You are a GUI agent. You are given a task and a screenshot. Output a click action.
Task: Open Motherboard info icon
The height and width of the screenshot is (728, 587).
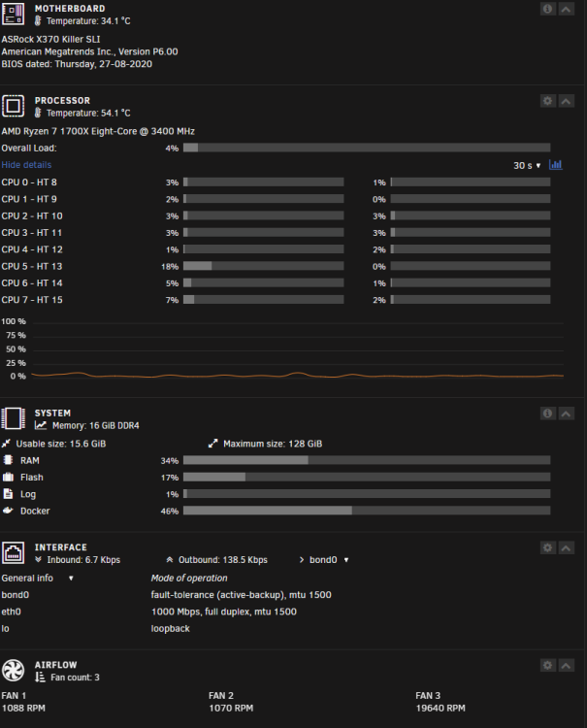pos(547,9)
